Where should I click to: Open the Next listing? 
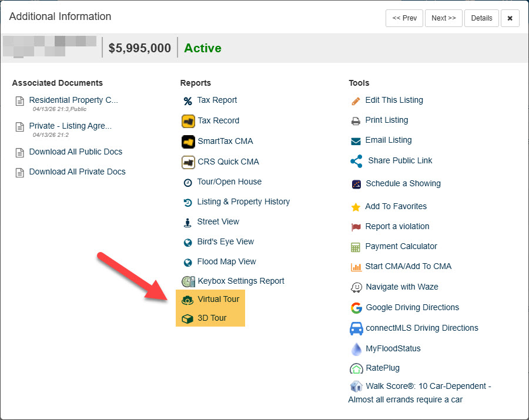(x=444, y=18)
